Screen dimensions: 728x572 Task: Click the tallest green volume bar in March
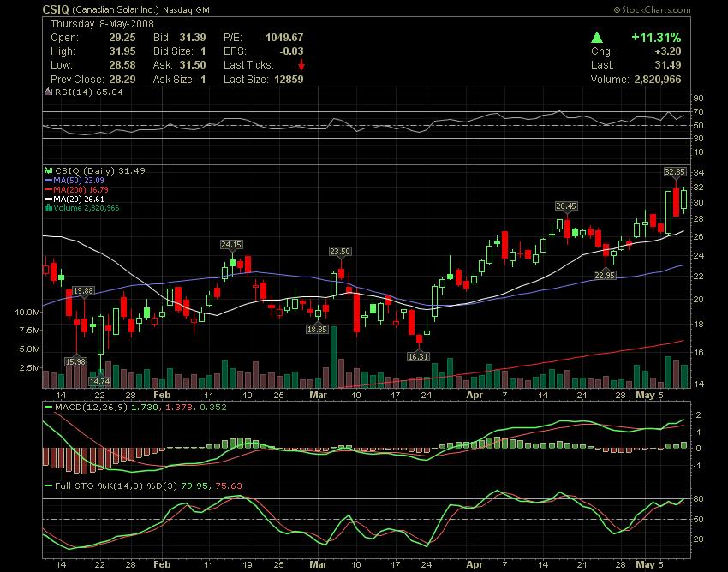coord(333,357)
